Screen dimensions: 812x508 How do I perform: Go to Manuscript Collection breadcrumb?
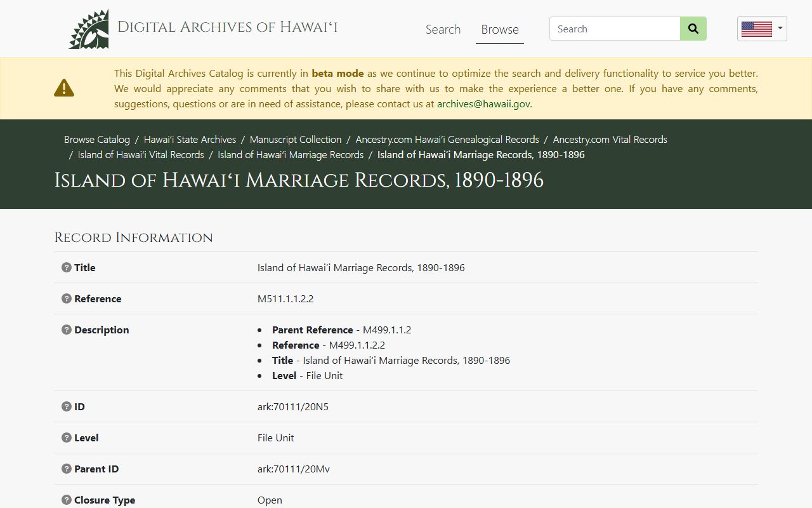click(296, 139)
